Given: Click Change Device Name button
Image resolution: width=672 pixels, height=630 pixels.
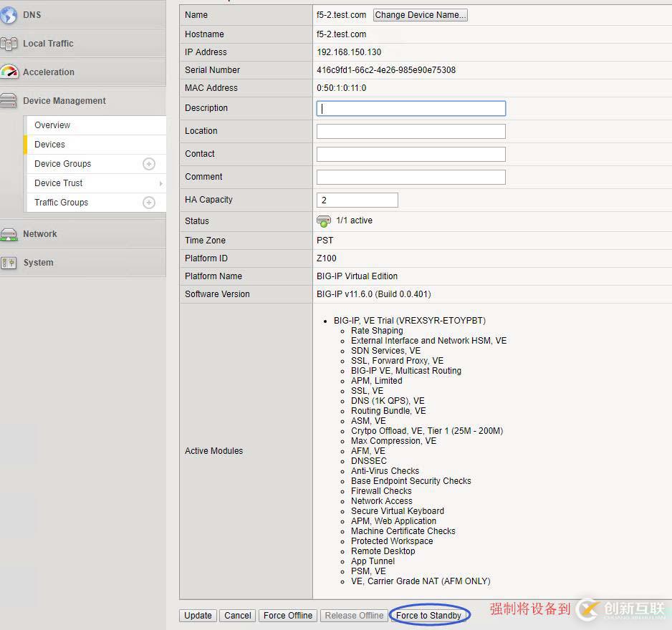Looking at the screenshot, I should (420, 15).
